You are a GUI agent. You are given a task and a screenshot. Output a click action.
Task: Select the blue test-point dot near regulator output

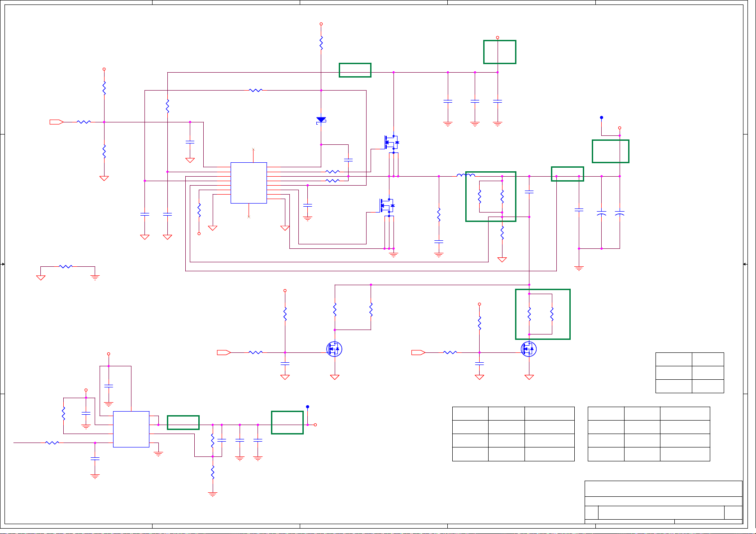pos(307,407)
